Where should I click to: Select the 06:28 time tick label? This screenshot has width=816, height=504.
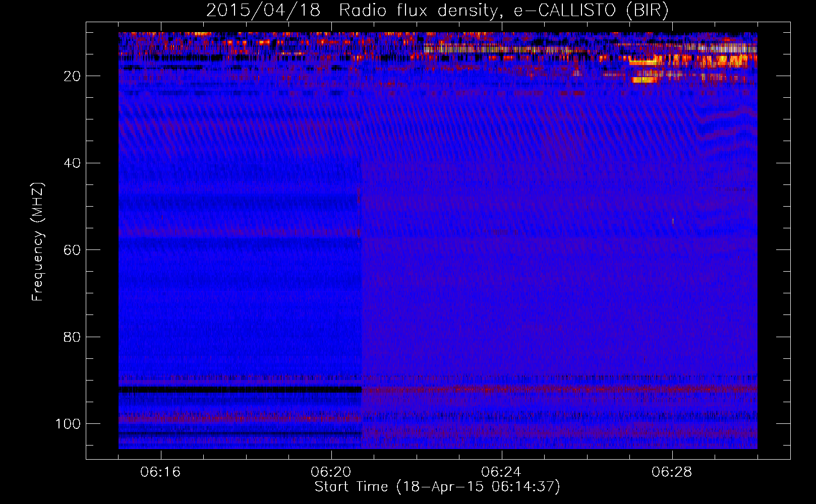tap(672, 472)
